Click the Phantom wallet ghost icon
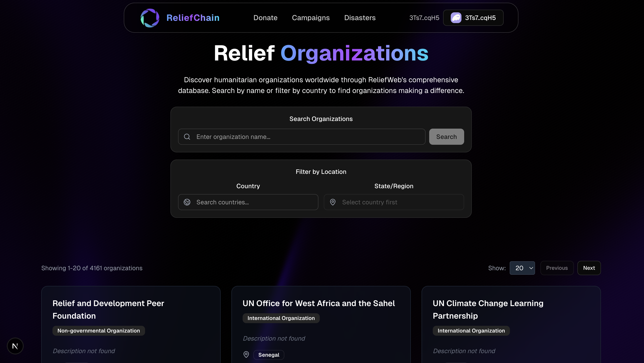Screen dimensions: 644x363 (x=456, y=18)
